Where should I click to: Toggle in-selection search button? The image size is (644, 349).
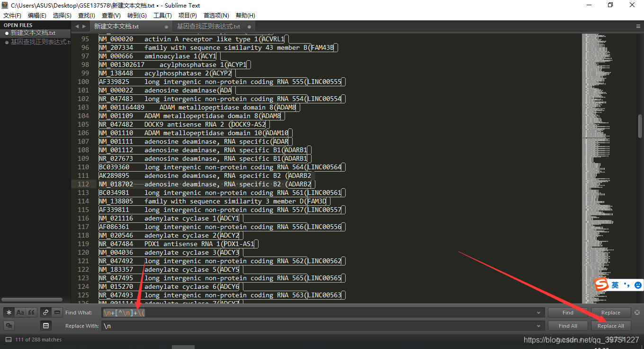tap(57, 312)
